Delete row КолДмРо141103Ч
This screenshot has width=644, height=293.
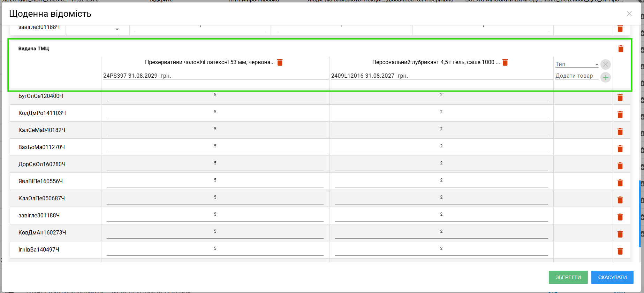point(620,115)
